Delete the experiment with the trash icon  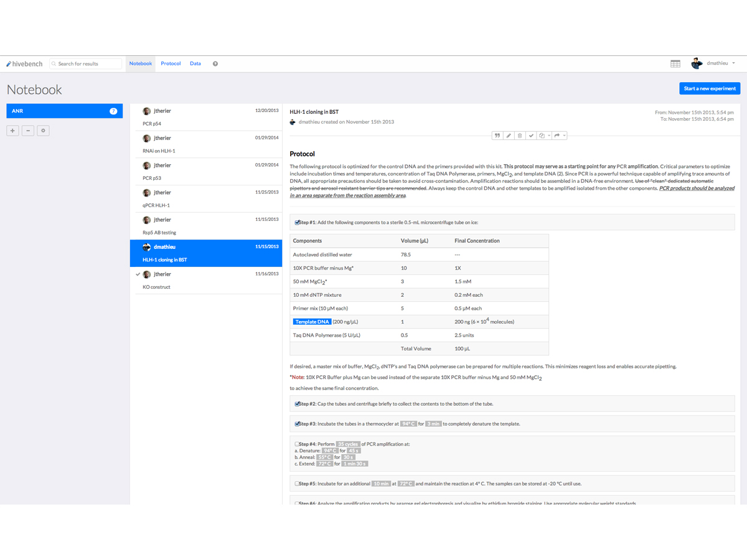pos(520,136)
